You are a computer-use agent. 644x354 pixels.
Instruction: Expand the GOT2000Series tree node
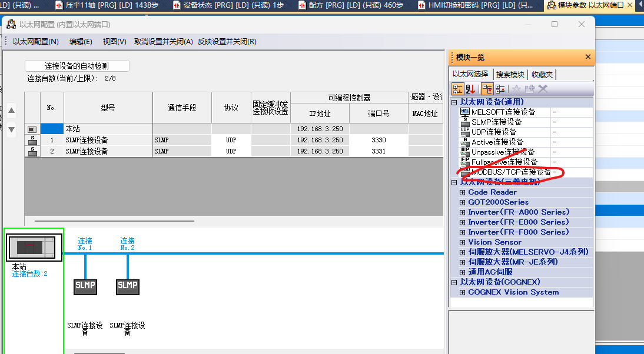click(x=463, y=202)
